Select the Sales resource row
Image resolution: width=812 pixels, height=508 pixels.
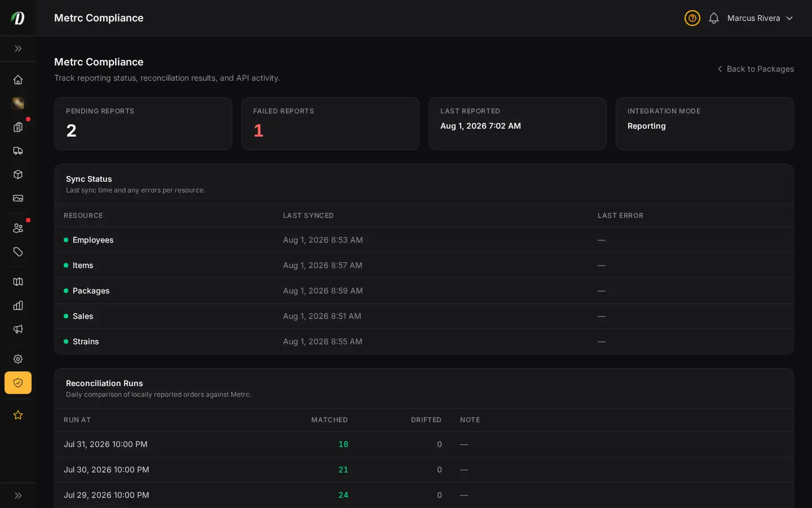[x=424, y=316]
